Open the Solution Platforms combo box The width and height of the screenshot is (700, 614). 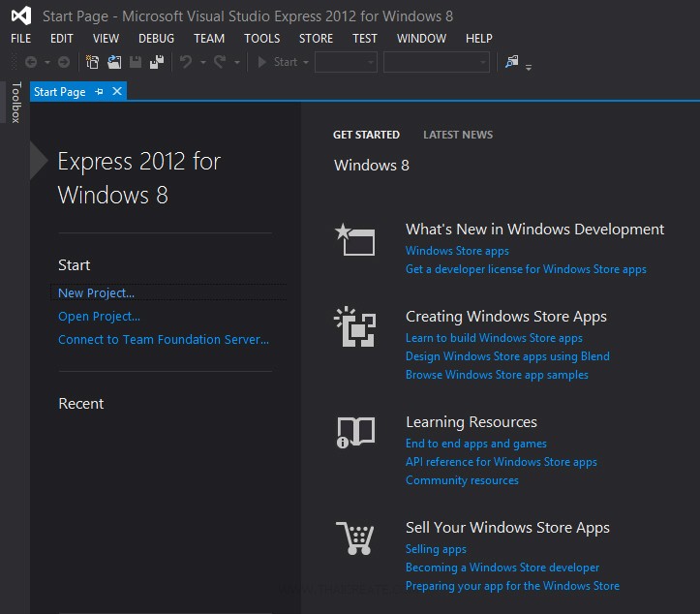tap(436, 62)
